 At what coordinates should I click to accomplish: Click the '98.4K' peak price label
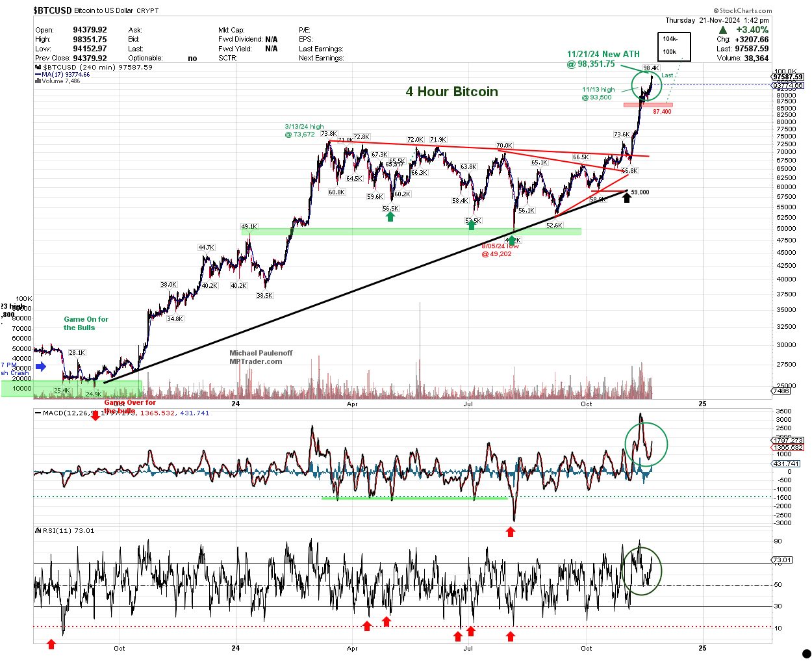(x=651, y=68)
